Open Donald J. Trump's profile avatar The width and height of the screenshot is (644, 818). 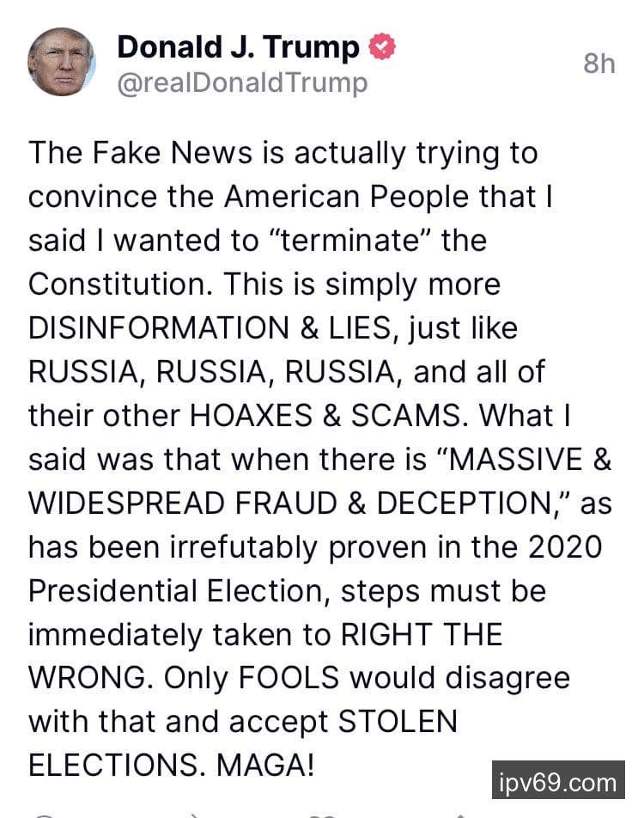coord(62,62)
